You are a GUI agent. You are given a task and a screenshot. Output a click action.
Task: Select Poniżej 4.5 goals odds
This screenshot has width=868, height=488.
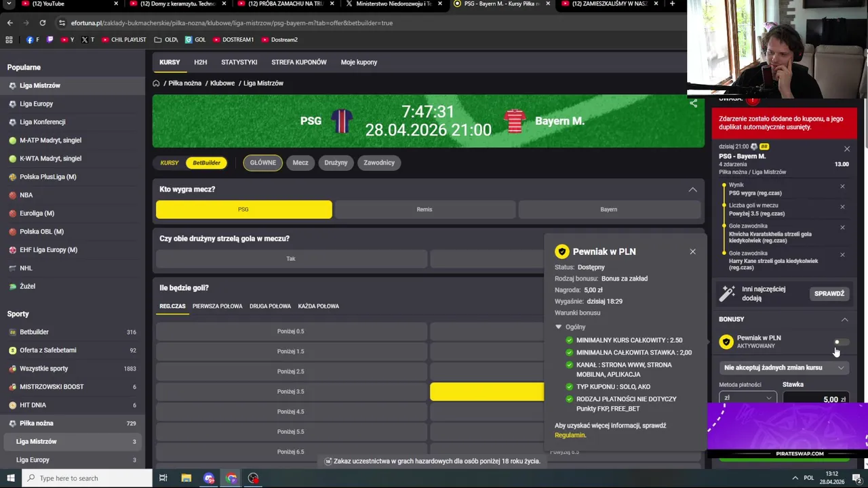click(292, 411)
